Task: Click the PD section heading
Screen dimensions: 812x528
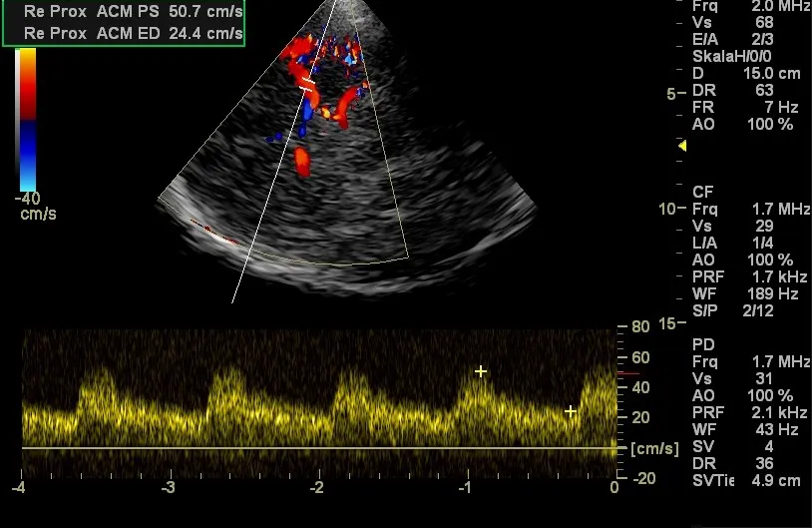Action: (x=703, y=344)
